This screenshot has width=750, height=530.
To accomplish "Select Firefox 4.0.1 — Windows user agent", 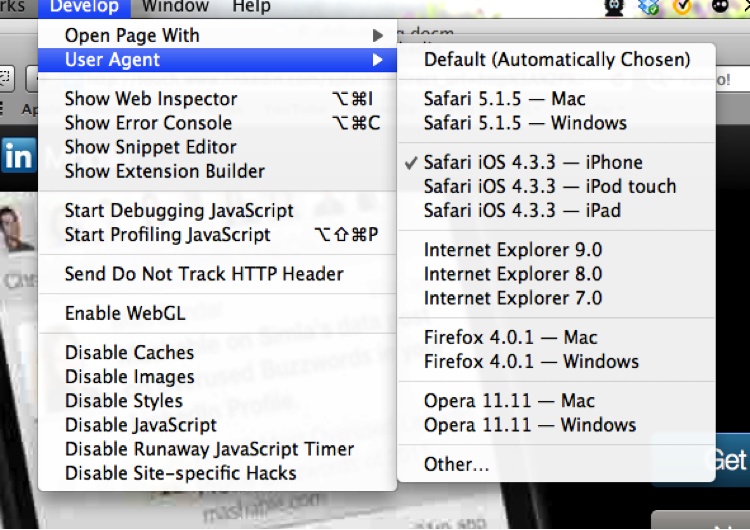I will pyautogui.click(x=556, y=361).
